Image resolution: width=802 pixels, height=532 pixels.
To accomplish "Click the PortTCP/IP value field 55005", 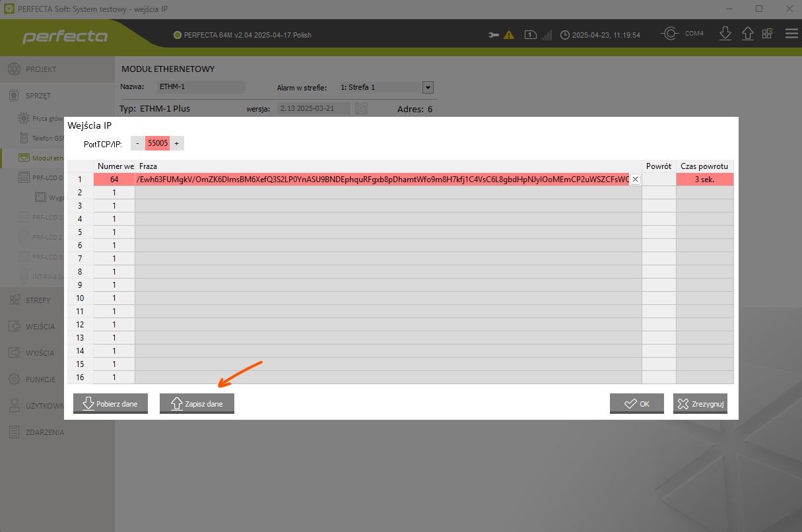I will tap(157, 143).
